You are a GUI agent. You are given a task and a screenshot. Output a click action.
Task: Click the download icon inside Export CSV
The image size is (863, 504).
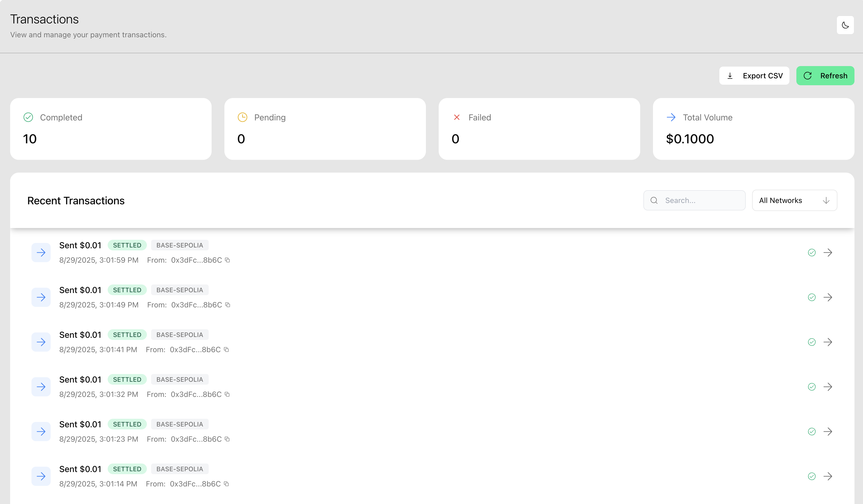730,75
